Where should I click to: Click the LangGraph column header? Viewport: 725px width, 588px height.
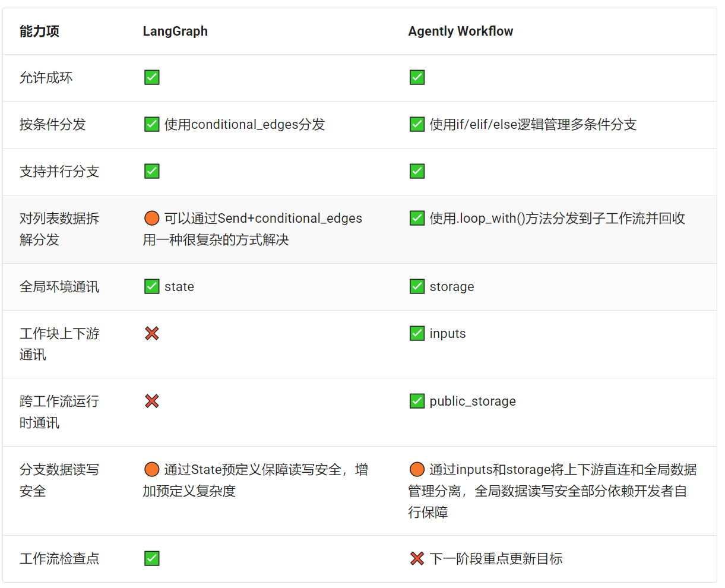click(x=175, y=31)
